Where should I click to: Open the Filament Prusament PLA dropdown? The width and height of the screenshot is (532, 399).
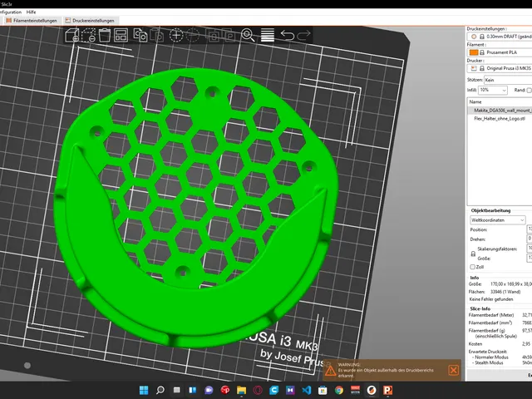[x=500, y=52]
